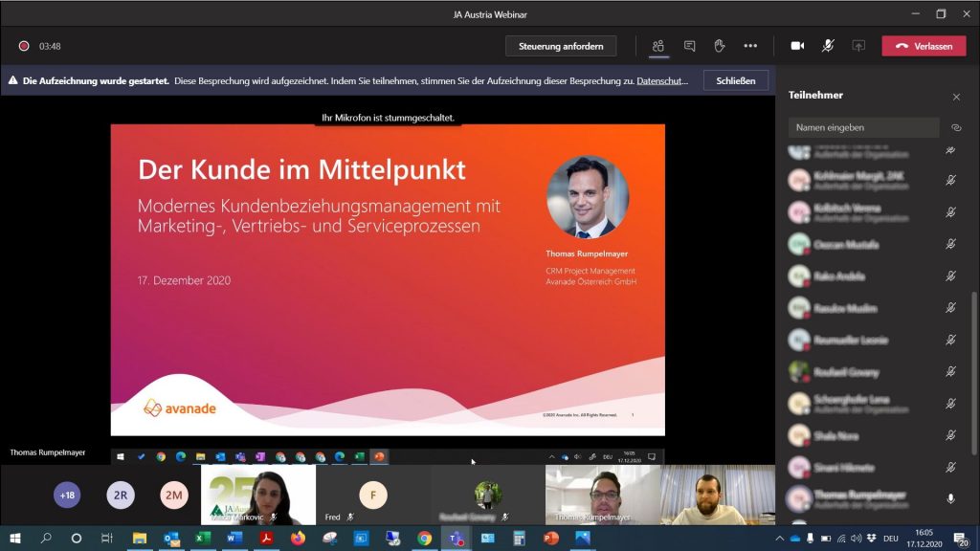Click the shared slide Der Kunde im Mittelpunkt
The width and height of the screenshot is (980, 551).
coord(388,280)
